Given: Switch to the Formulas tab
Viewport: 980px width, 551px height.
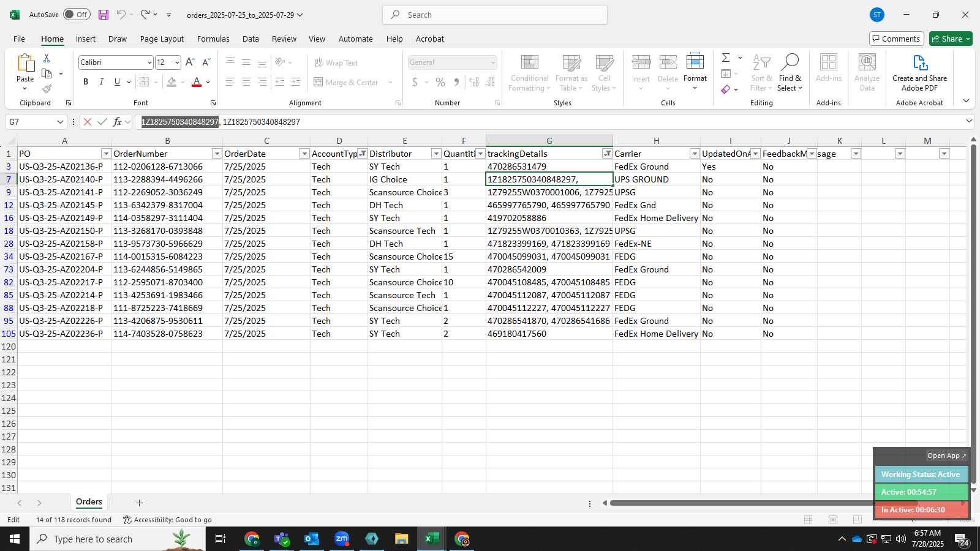Looking at the screenshot, I should pyautogui.click(x=213, y=39).
